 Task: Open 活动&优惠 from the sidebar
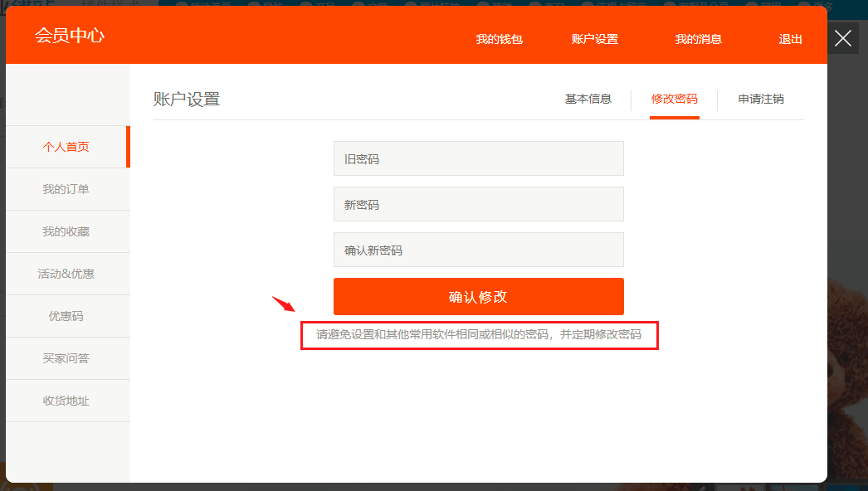point(66,274)
